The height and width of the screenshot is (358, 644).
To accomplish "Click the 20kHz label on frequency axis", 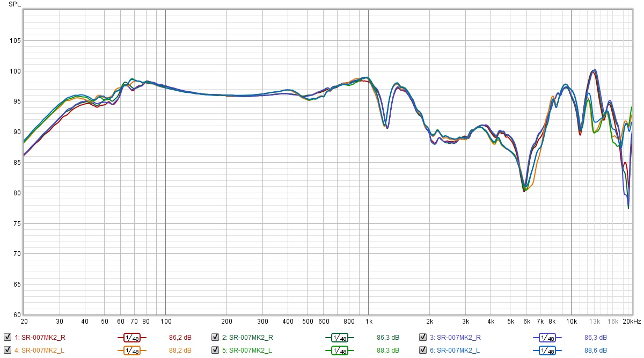I will pos(631,321).
